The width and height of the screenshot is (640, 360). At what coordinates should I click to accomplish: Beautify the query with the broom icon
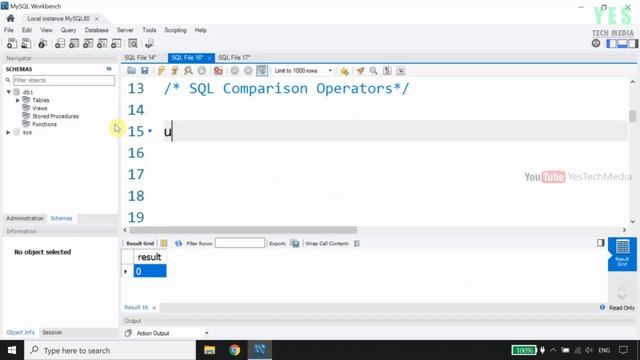(x=360, y=71)
